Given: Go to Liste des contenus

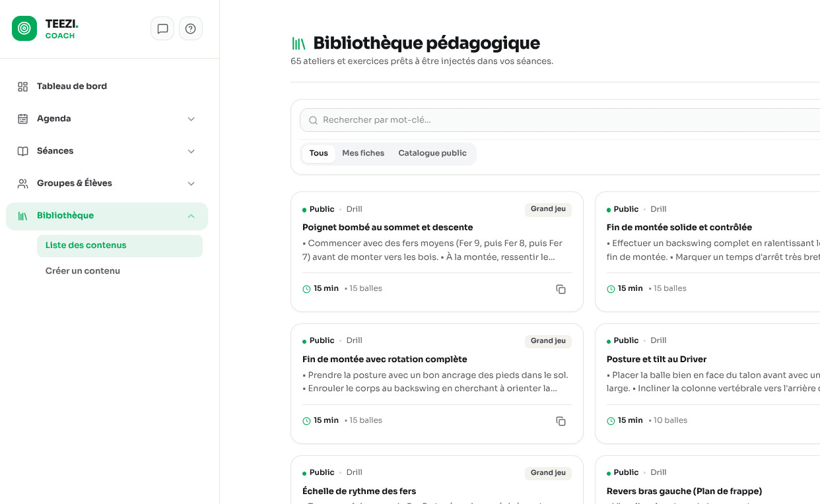Looking at the screenshot, I should coord(120,245).
